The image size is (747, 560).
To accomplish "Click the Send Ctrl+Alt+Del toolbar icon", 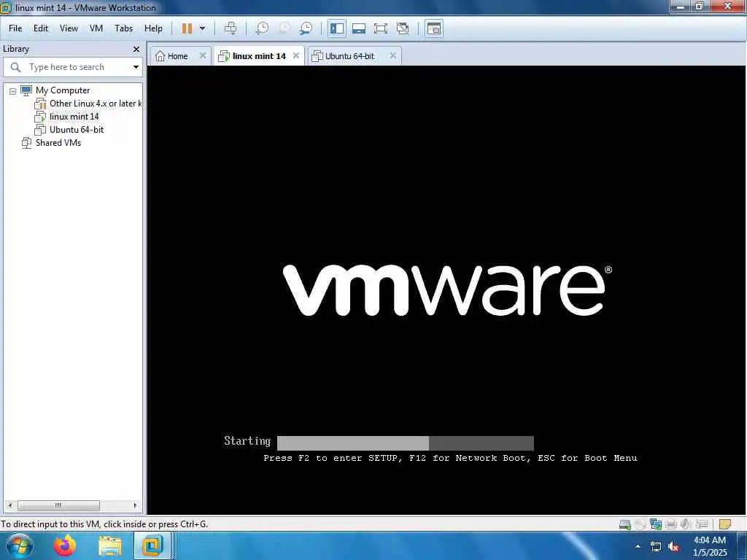I will pos(231,28).
